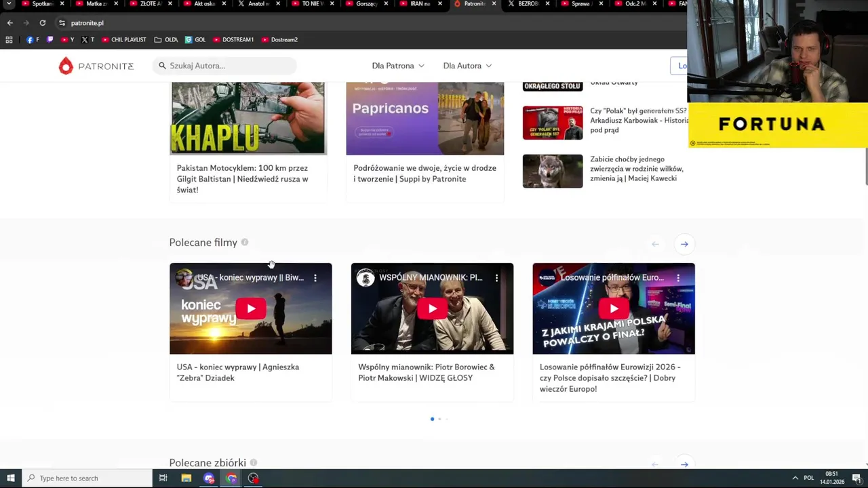Select the first carousel pagination dot
868x488 pixels.
point(432,419)
